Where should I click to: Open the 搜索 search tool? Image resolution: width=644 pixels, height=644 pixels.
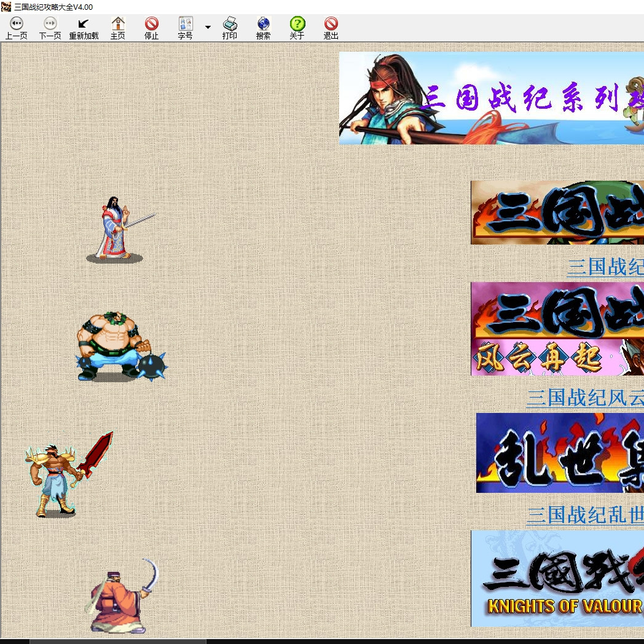click(263, 28)
